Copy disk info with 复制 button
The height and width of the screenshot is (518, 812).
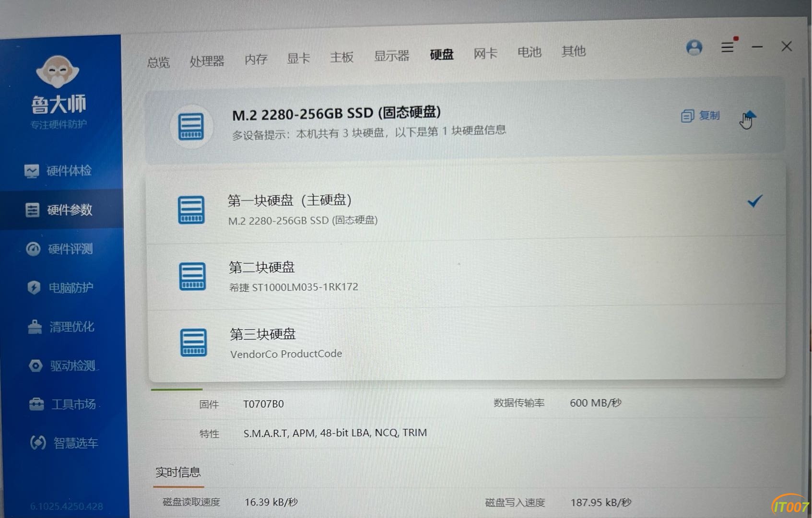click(700, 116)
